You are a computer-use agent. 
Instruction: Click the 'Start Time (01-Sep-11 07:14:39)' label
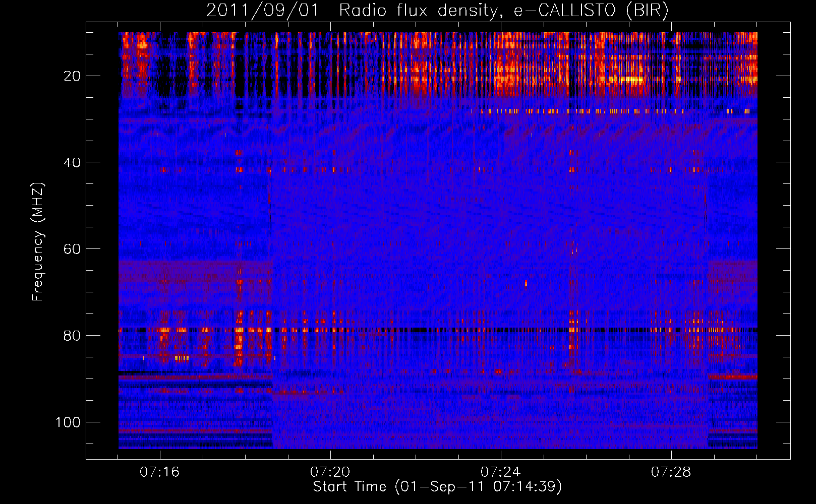(437, 487)
